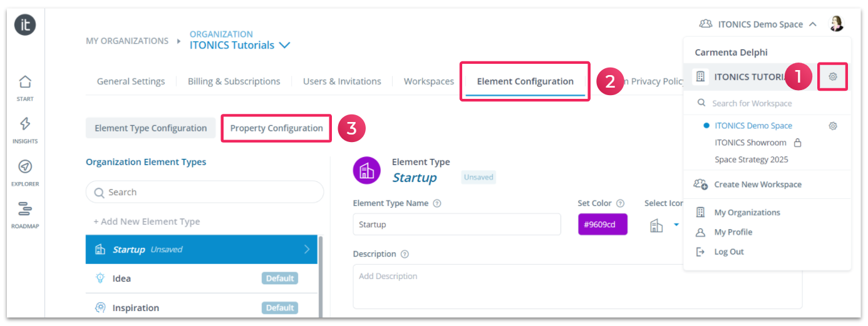Open the Roadmap icon in sidebar
Screen dimensions: 868x326
pyautogui.click(x=25, y=209)
